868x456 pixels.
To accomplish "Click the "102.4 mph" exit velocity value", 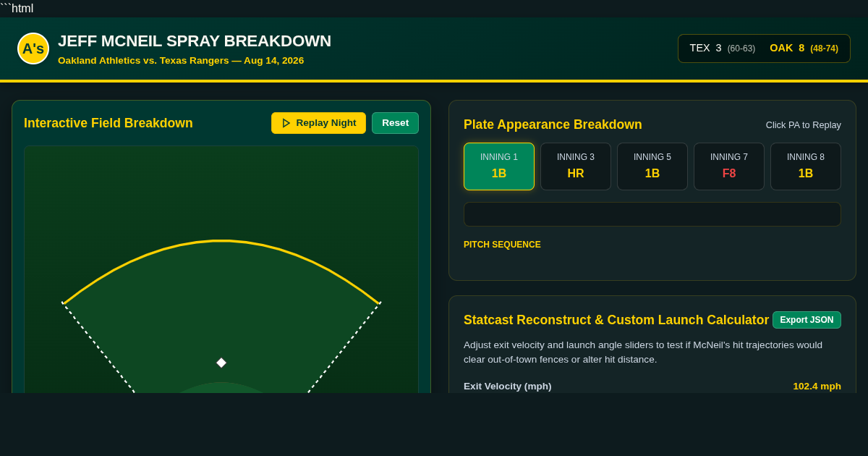I will click(x=817, y=387).
